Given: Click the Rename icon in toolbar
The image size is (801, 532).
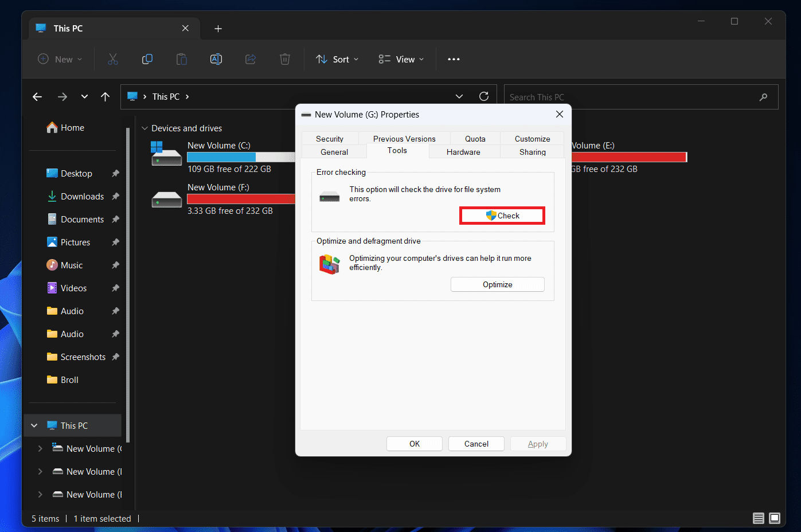Looking at the screenshot, I should (x=216, y=59).
